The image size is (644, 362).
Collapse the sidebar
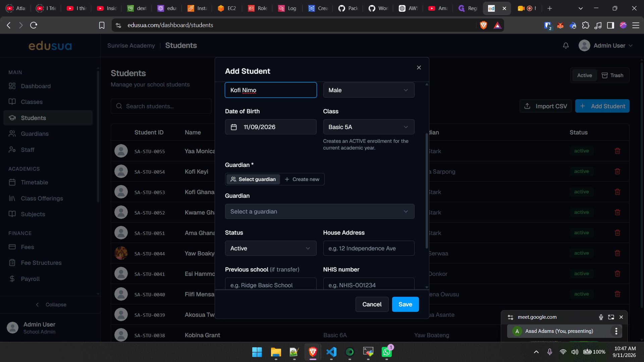click(51, 305)
